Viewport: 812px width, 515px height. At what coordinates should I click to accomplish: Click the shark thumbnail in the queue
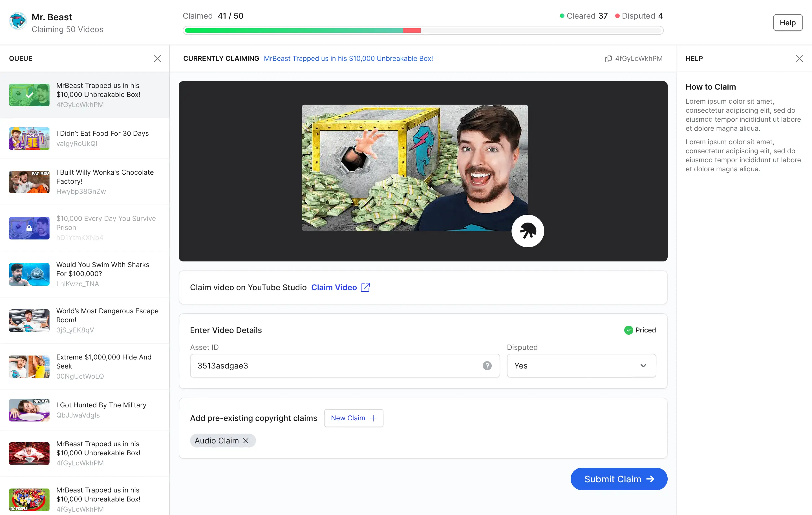pyautogui.click(x=29, y=274)
